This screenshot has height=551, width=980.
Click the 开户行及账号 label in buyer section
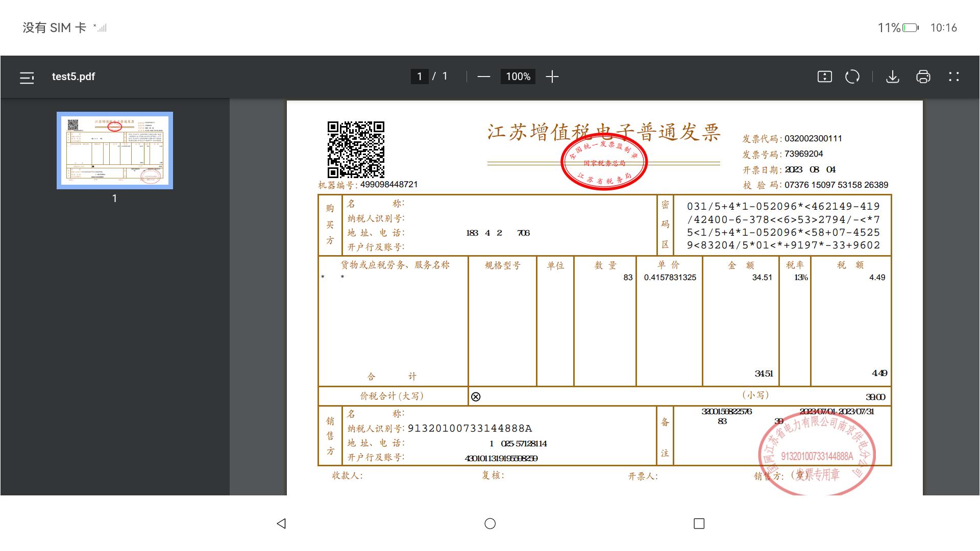click(376, 247)
